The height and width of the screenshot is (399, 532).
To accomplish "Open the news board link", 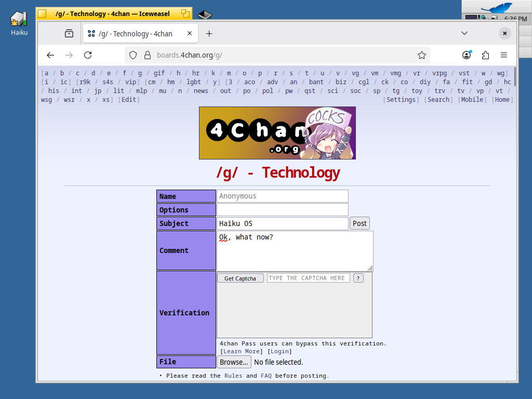I will [201, 90].
